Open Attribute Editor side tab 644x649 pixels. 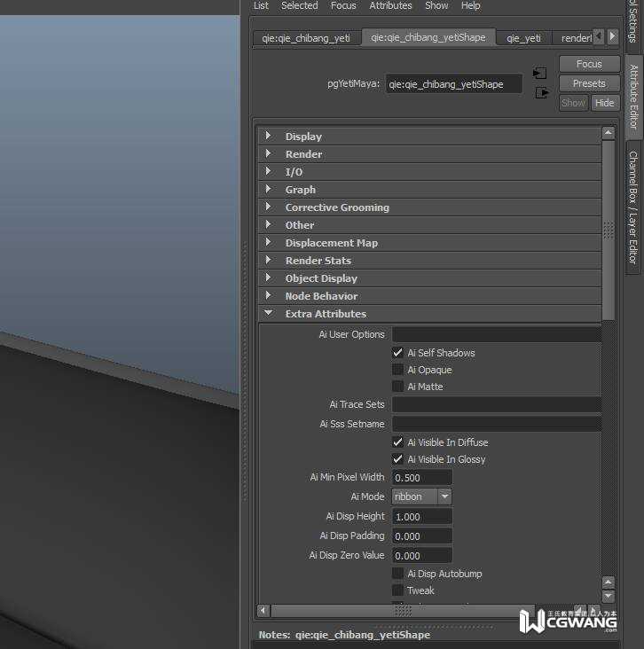tap(633, 97)
